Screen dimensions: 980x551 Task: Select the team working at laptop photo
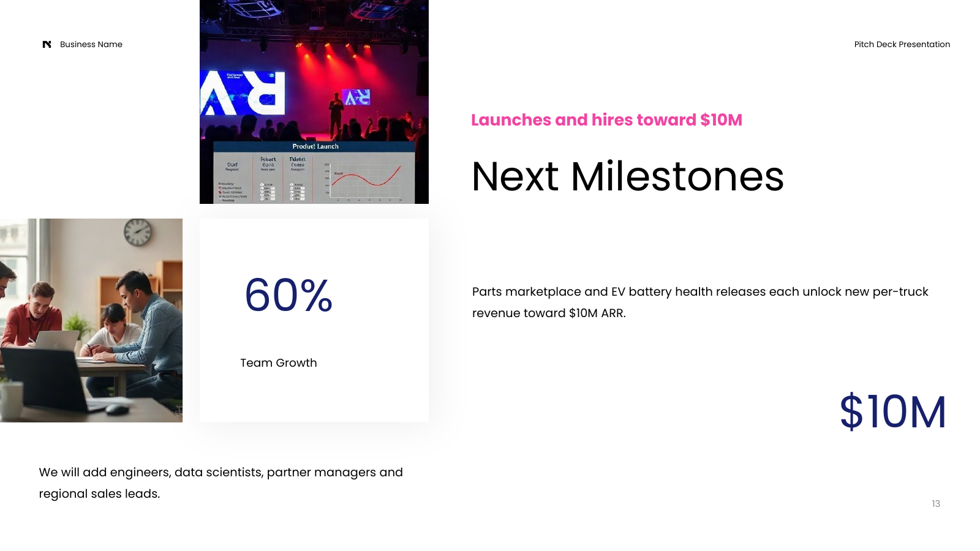click(x=91, y=320)
